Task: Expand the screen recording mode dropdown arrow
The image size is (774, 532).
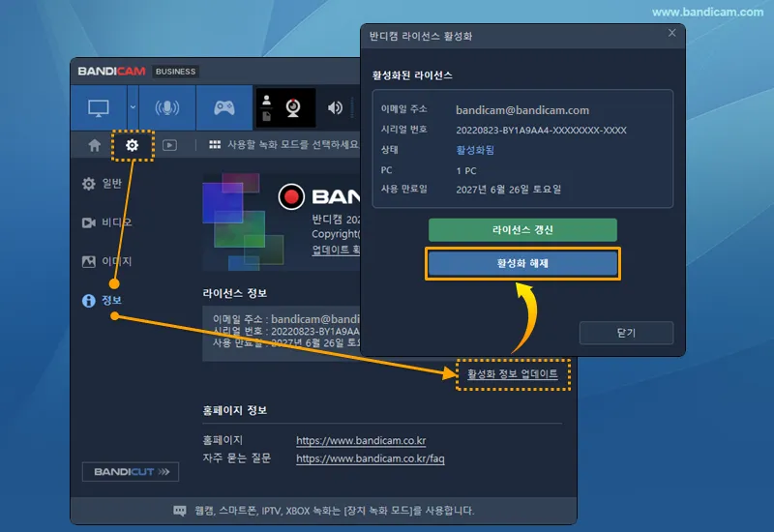Action: pyautogui.click(x=133, y=107)
